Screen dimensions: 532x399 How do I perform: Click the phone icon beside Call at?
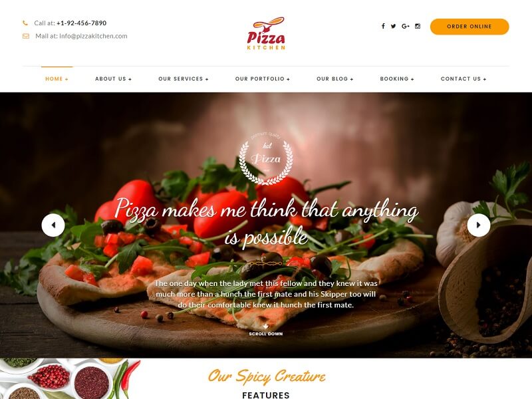click(25, 23)
